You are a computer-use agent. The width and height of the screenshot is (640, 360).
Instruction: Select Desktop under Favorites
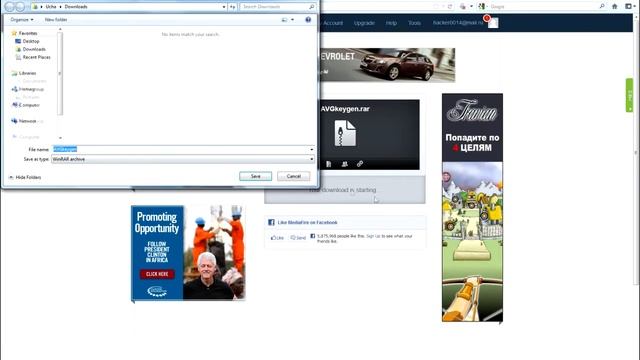pyautogui.click(x=27, y=41)
